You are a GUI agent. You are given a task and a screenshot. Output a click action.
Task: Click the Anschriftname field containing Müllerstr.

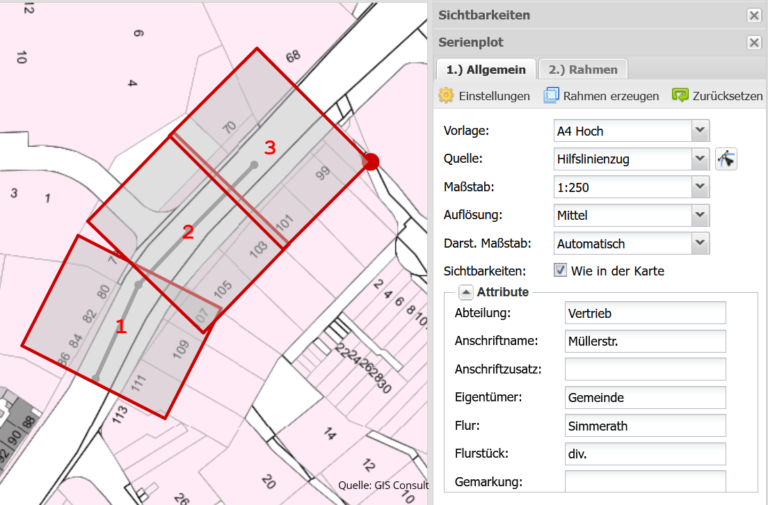click(x=644, y=342)
